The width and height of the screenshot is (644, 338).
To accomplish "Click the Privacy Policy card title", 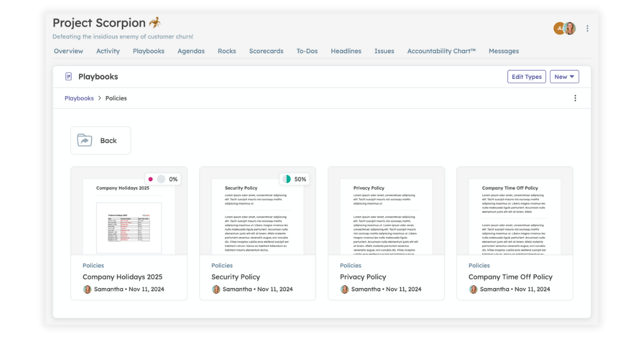I will click(363, 277).
